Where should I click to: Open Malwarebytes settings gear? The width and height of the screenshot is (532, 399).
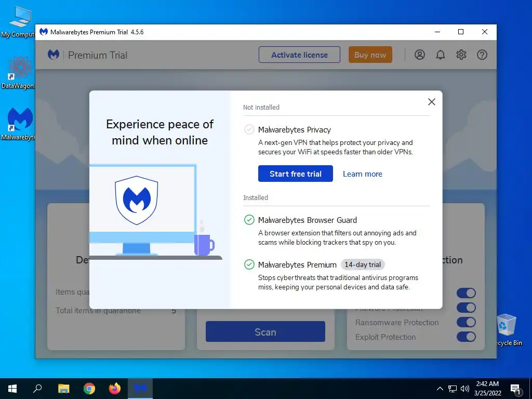click(x=461, y=55)
